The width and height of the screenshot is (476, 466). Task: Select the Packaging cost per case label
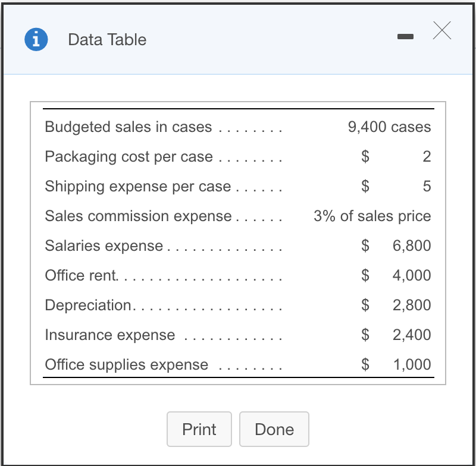[129, 157]
